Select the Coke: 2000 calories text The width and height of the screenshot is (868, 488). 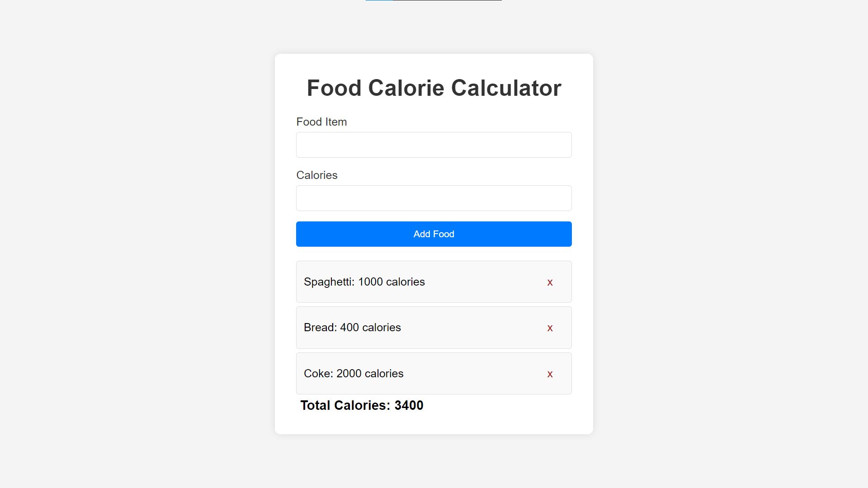354,374
